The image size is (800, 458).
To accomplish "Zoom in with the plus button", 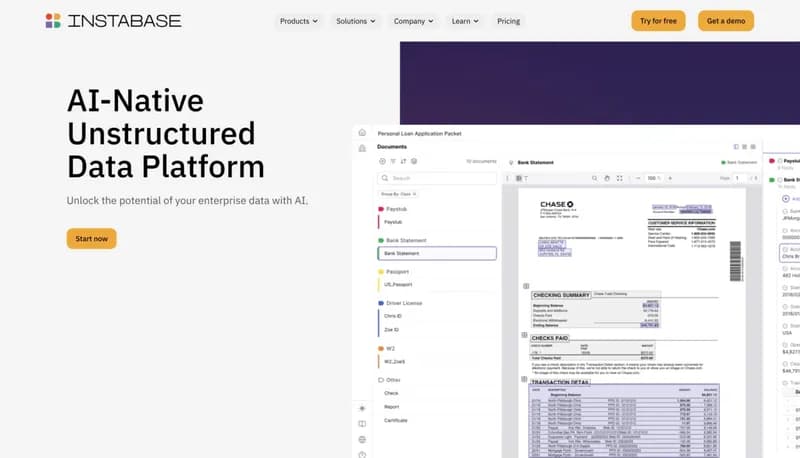I will (670, 179).
